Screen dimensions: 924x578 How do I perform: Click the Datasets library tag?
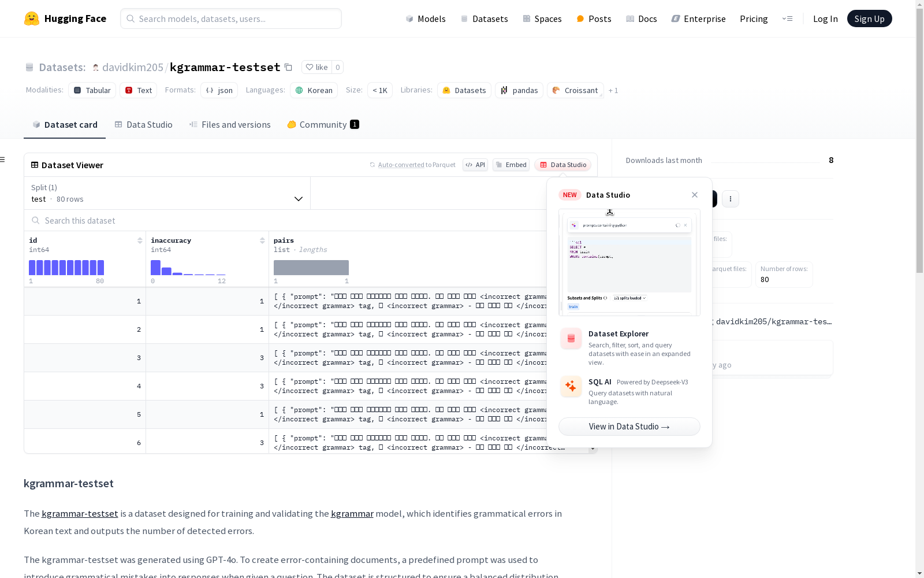point(464,90)
